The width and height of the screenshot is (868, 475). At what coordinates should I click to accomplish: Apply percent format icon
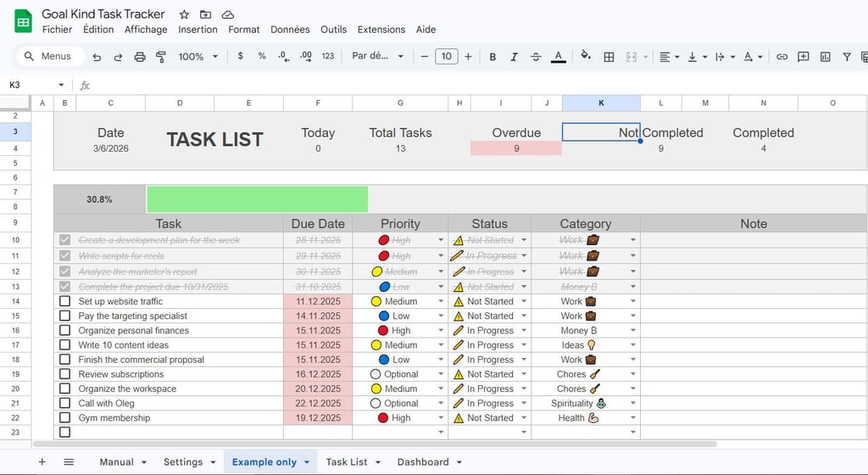262,56
